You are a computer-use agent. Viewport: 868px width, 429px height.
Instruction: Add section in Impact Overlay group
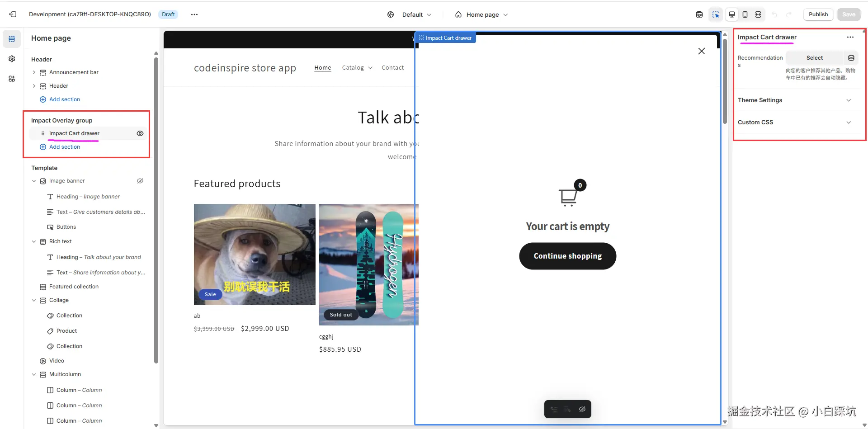60,147
